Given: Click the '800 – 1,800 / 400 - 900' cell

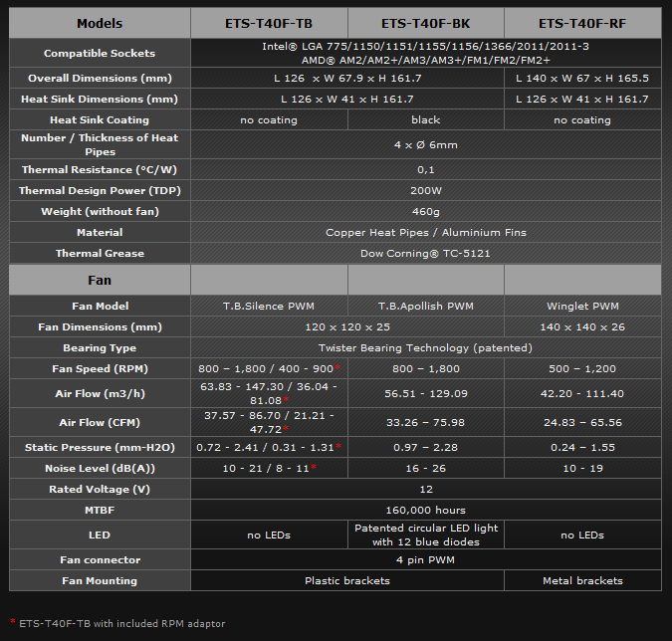Looking at the screenshot, I should 269,369.
